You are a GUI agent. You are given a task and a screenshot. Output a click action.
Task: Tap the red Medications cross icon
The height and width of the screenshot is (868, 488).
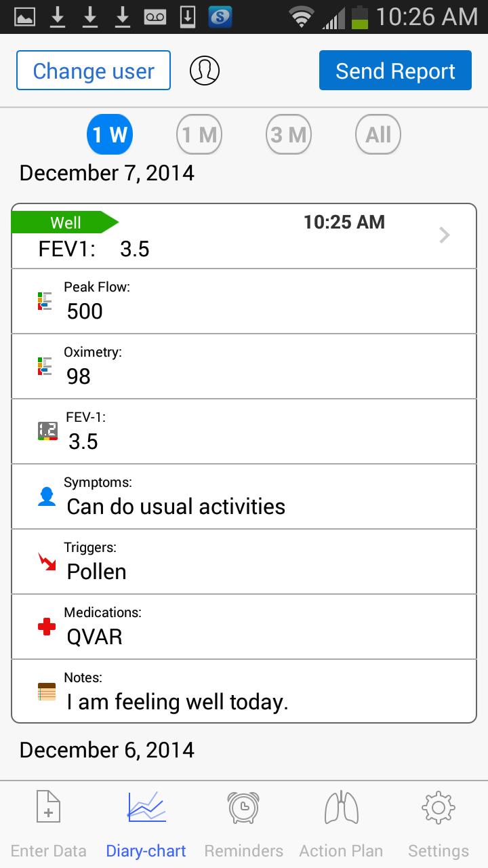(x=45, y=626)
